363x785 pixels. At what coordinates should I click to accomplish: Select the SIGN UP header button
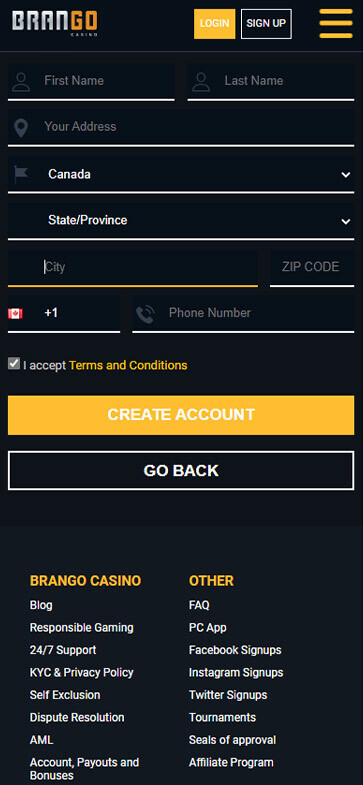(x=266, y=24)
